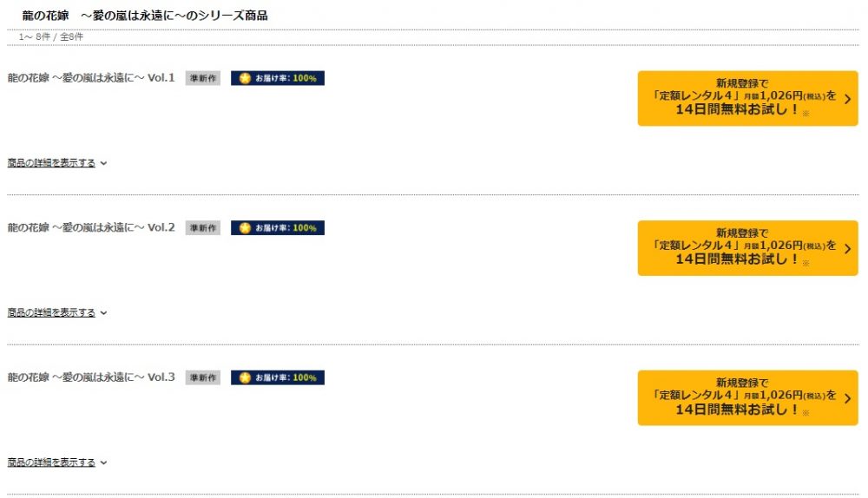Expand Vol.1 product details chevron
This screenshot has width=868, height=498.
tap(103, 163)
